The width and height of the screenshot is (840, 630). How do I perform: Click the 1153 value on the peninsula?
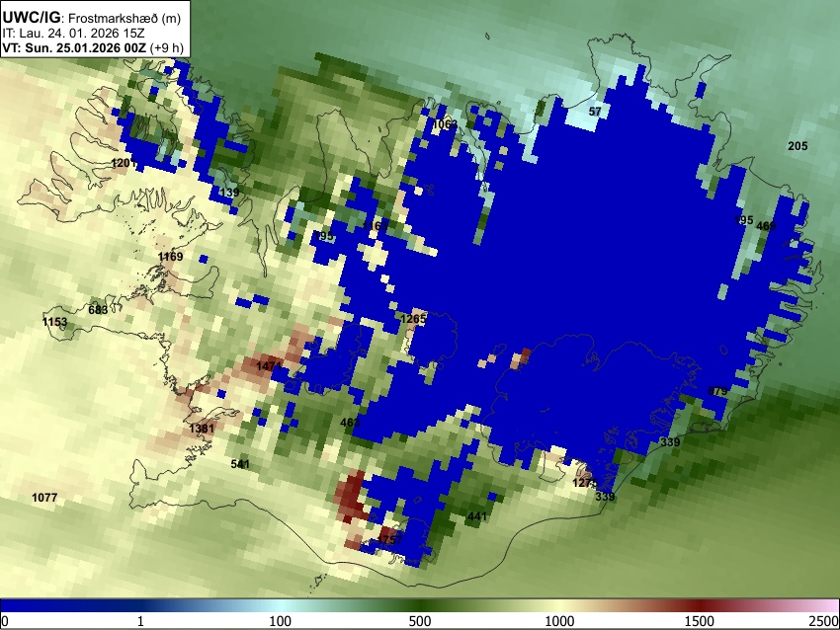point(54,322)
